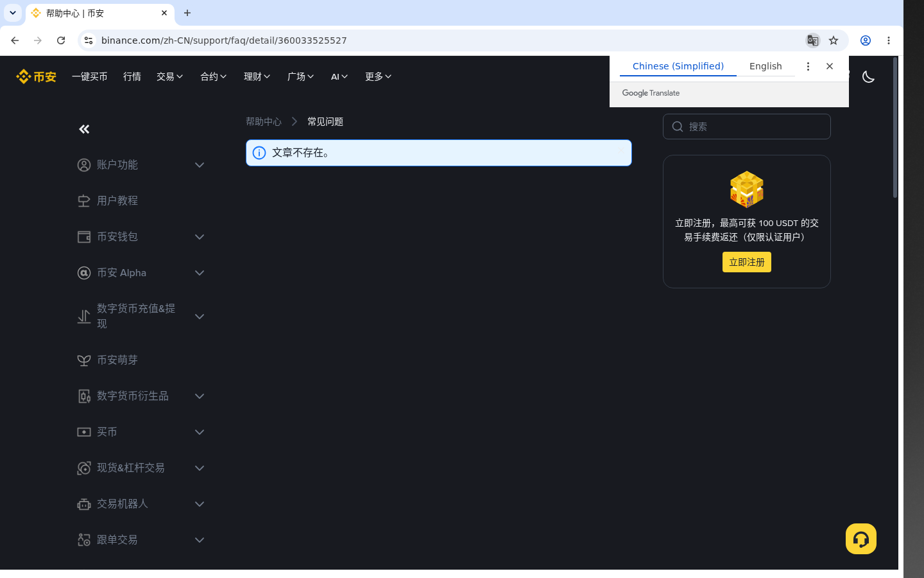
Task: Expand the 币安钱包 section chevron
Action: coord(200,237)
